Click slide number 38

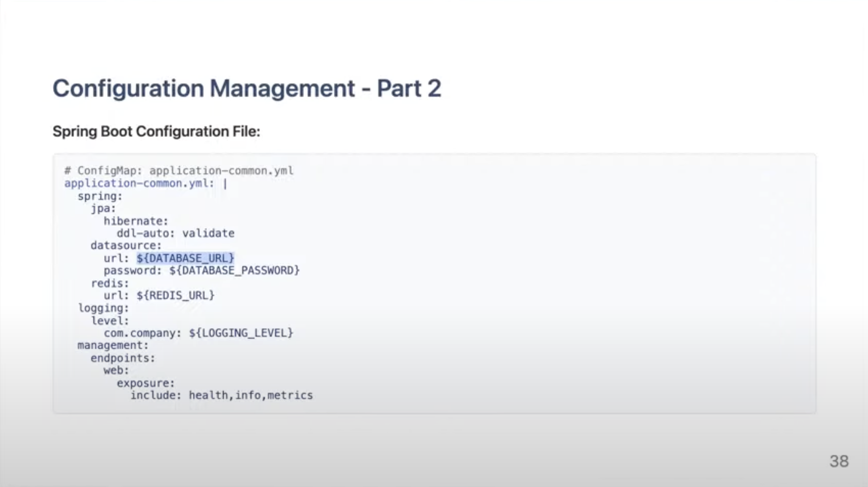839,461
